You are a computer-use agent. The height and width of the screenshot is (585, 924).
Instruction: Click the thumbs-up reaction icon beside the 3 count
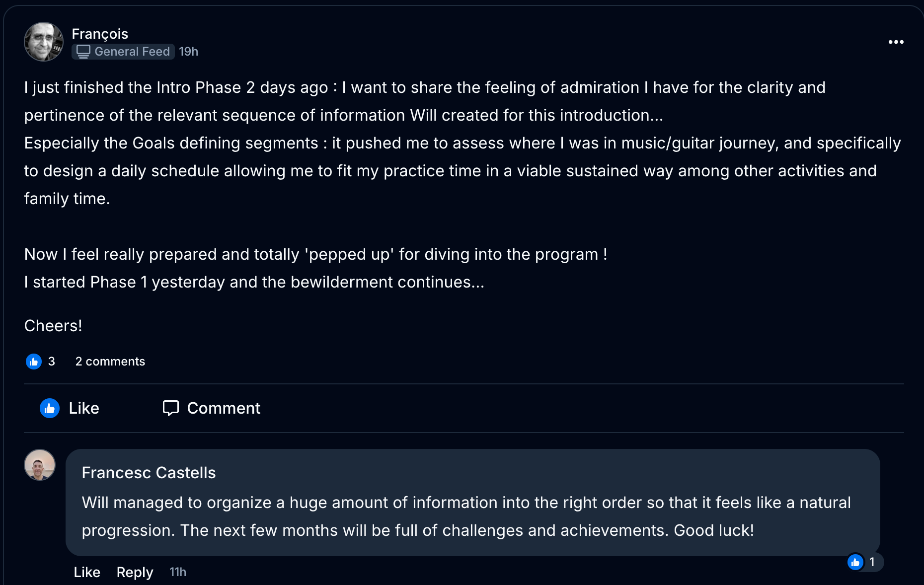point(34,362)
